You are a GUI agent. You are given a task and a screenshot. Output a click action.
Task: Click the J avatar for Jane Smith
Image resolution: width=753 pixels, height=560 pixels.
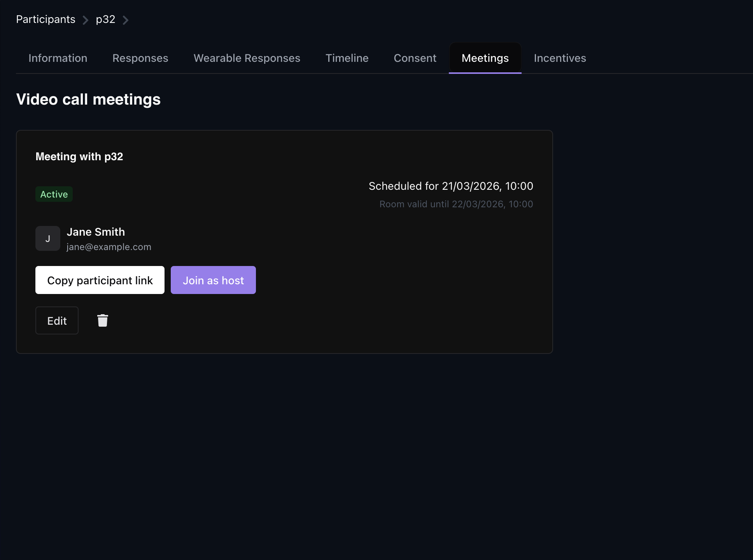(x=48, y=238)
